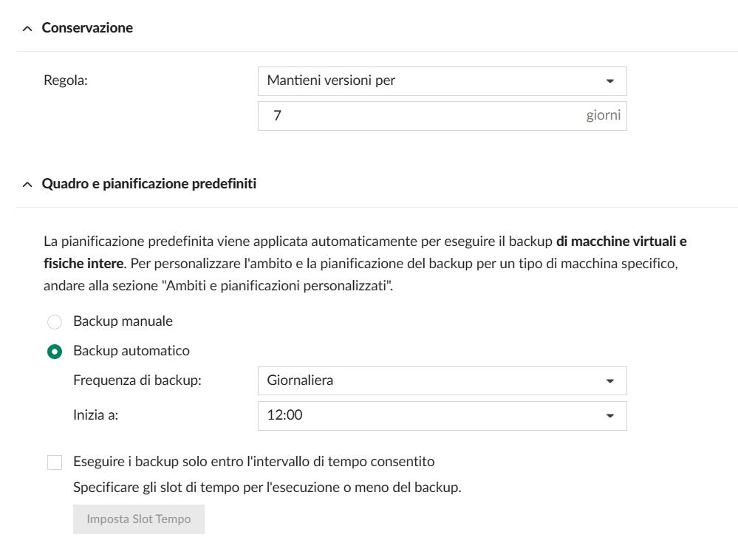Viewport: 738px width, 560px height.
Task: Click the arrow icon in Regola combo box
Action: tap(609, 81)
